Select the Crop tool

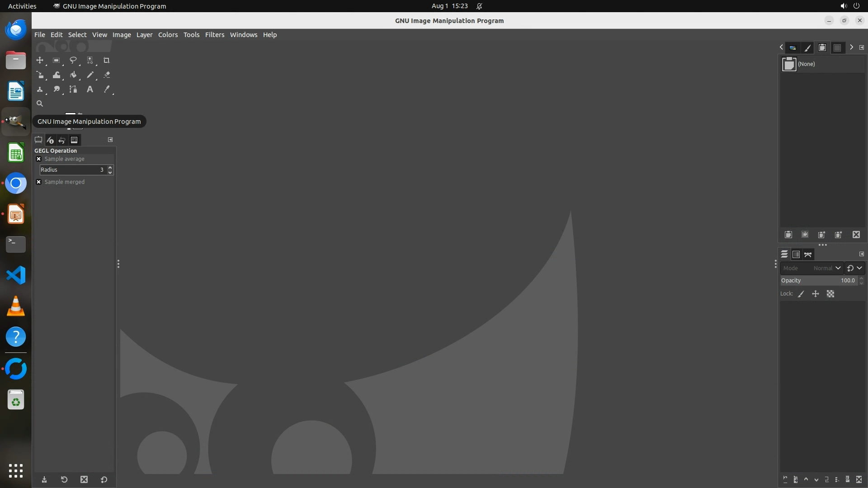click(x=107, y=60)
